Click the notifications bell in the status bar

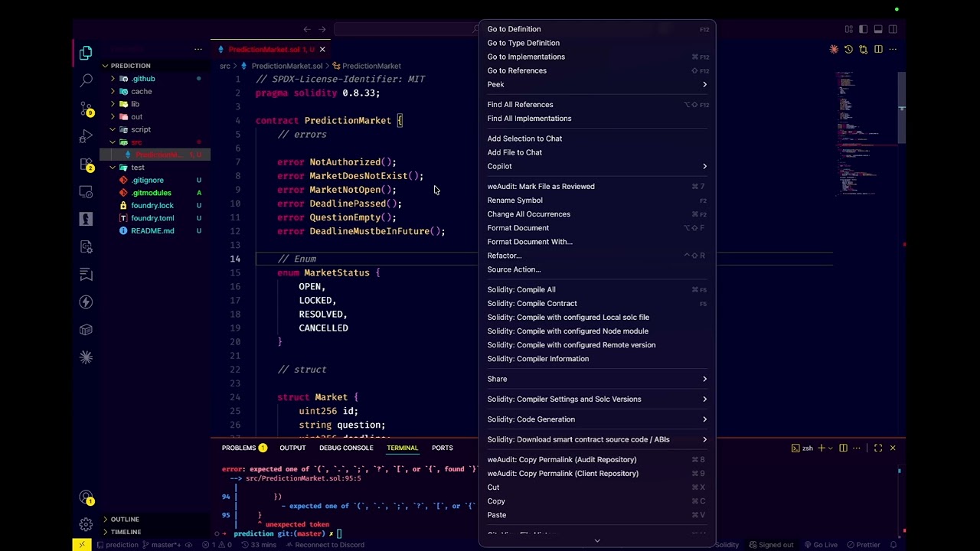point(893,545)
